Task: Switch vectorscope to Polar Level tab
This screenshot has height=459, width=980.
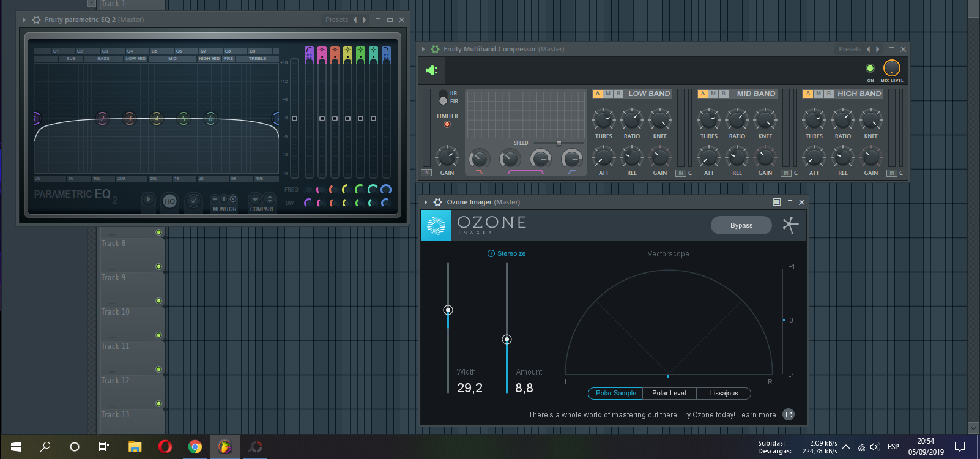Action: tap(669, 393)
